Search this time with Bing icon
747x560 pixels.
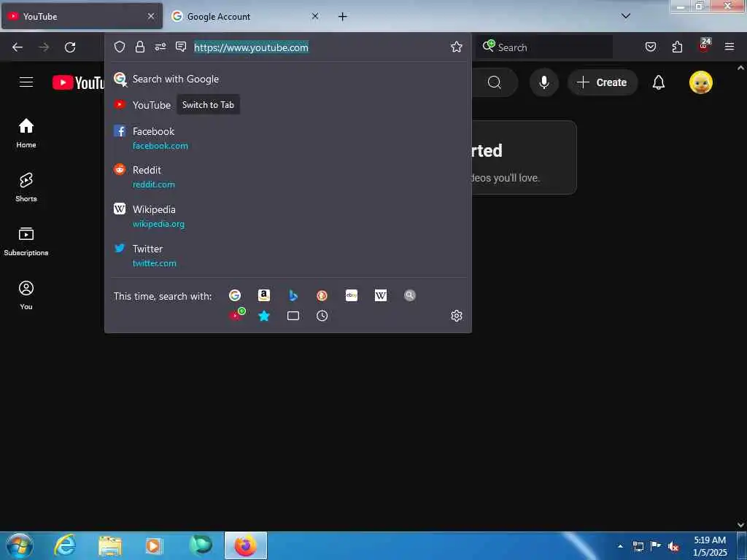(x=293, y=295)
